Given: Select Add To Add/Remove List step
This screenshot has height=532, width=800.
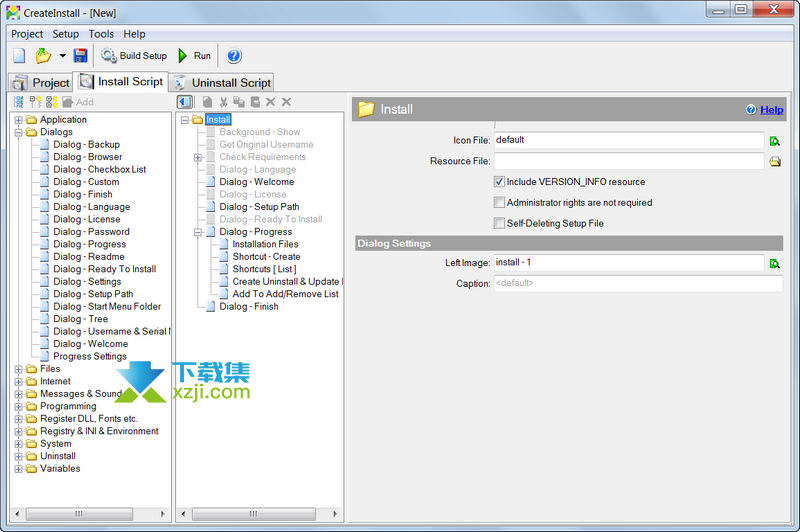Looking at the screenshot, I should pyautogui.click(x=285, y=294).
